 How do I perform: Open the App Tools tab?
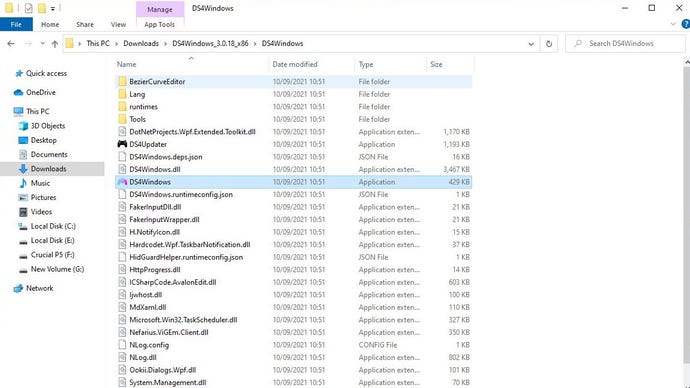pyautogui.click(x=159, y=25)
